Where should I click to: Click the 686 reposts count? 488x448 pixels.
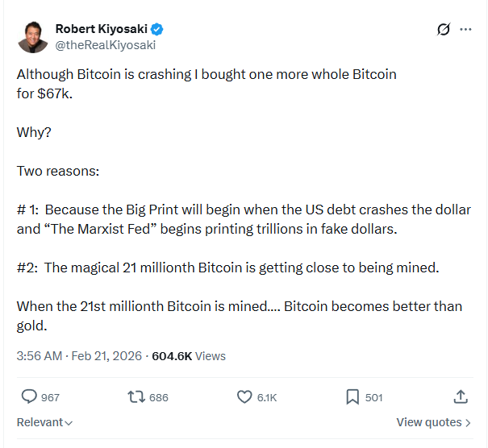tap(159, 397)
